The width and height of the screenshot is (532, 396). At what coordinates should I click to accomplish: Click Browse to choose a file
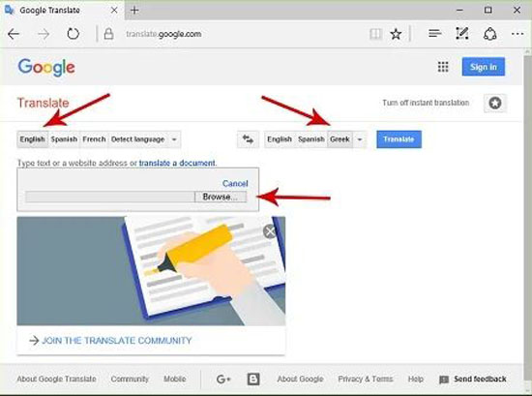[221, 197]
